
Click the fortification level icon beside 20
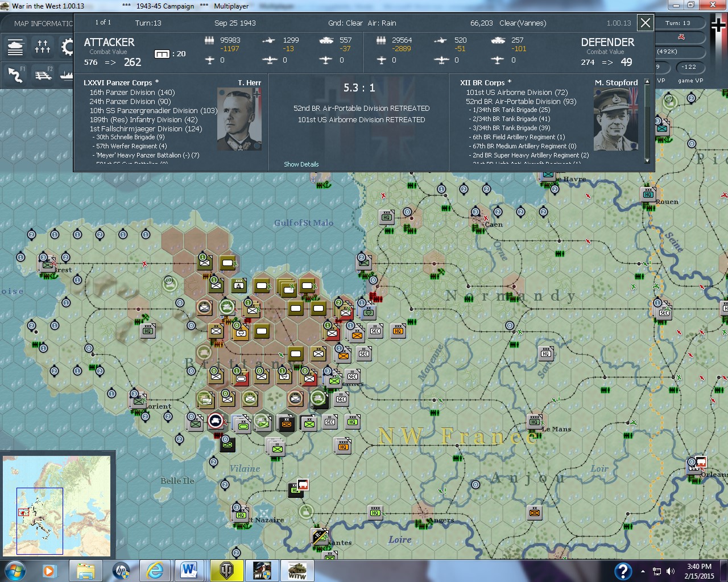pos(162,54)
